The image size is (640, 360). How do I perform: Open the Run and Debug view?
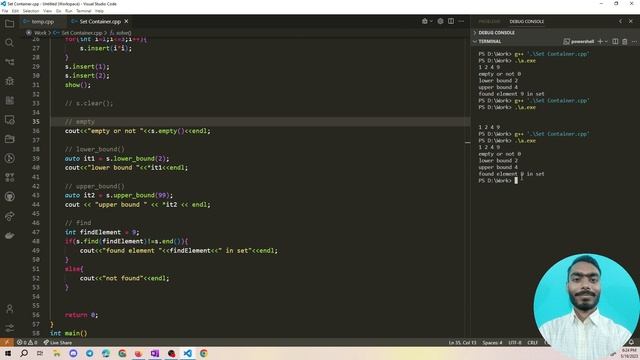click(x=9, y=81)
